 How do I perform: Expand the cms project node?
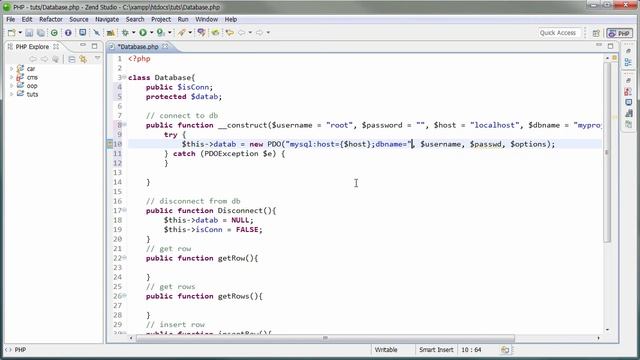(x=11, y=77)
